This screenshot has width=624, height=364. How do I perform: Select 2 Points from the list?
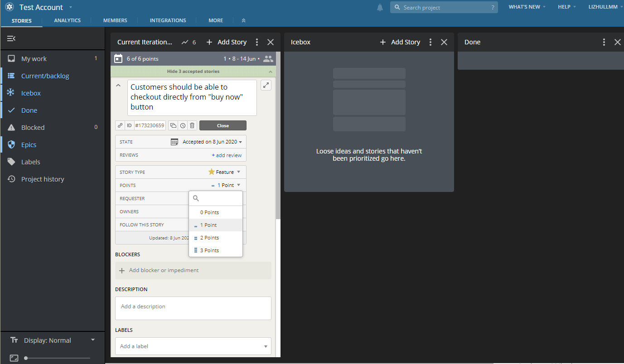click(x=216, y=238)
